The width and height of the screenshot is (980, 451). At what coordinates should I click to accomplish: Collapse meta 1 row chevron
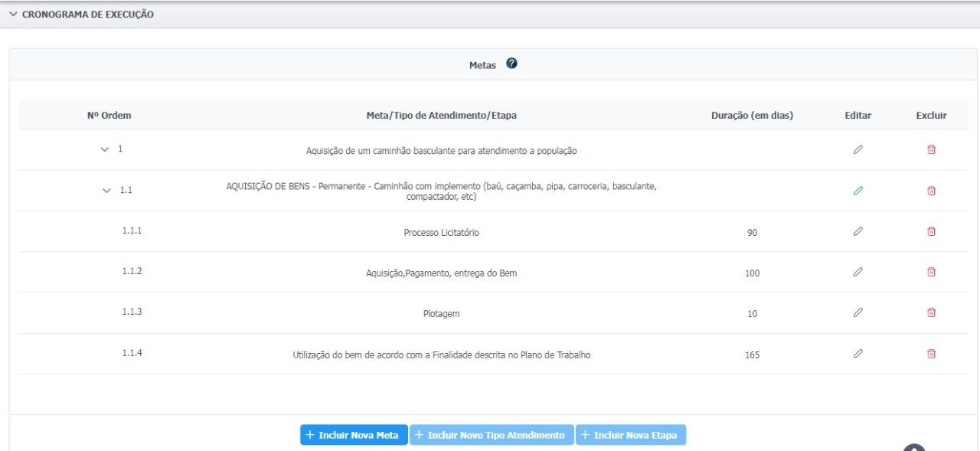pos(105,149)
